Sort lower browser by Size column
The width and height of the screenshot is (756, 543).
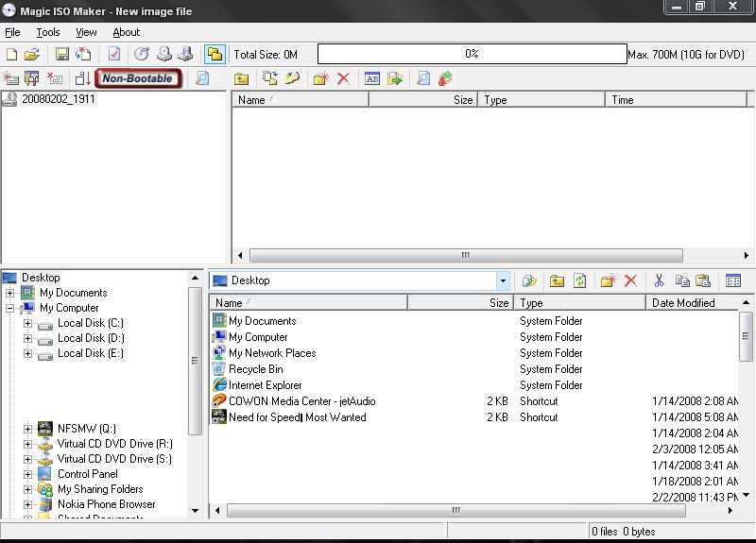[x=461, y=302]
